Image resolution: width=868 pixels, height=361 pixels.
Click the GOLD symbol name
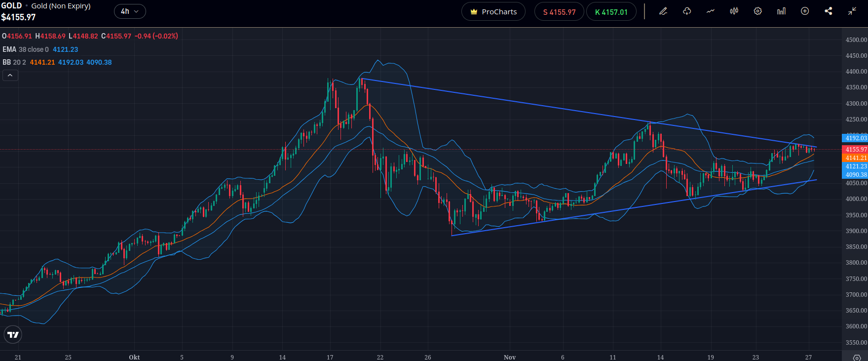tap(11, 6)
